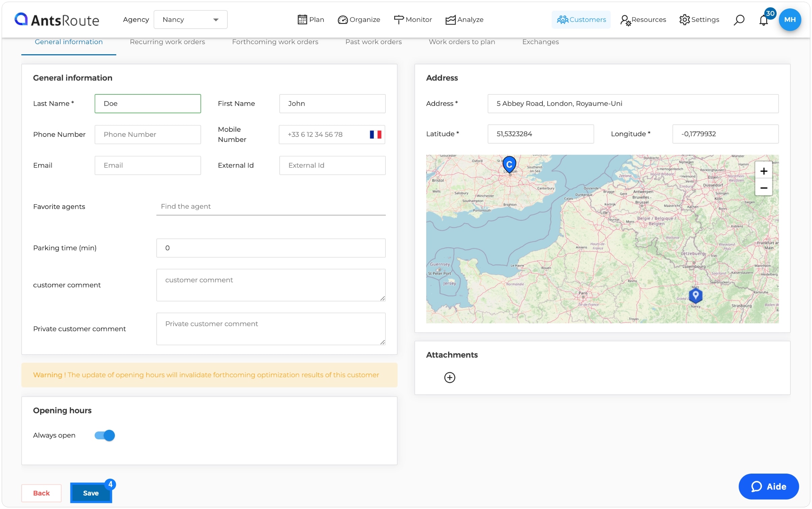Click the notification count badge 30
Screen dimensions: 812x509
click(x=770, y=13)
